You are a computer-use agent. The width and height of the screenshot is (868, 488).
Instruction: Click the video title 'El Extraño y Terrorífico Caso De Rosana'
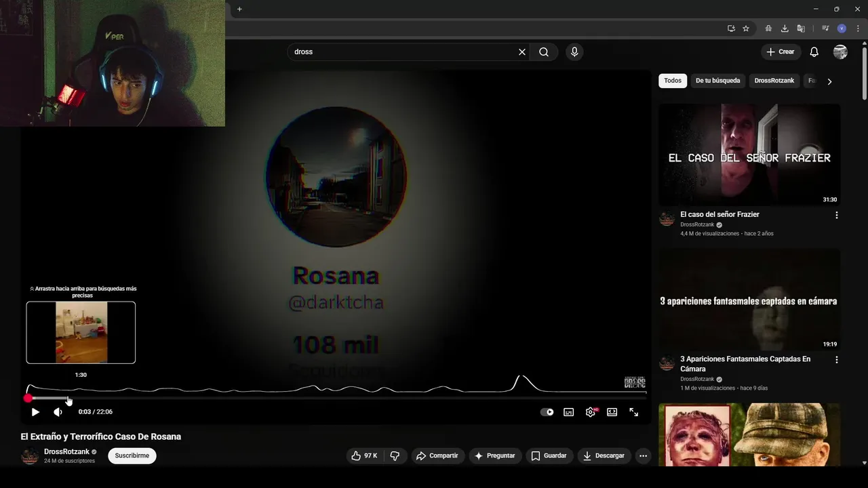pos(101,437)
